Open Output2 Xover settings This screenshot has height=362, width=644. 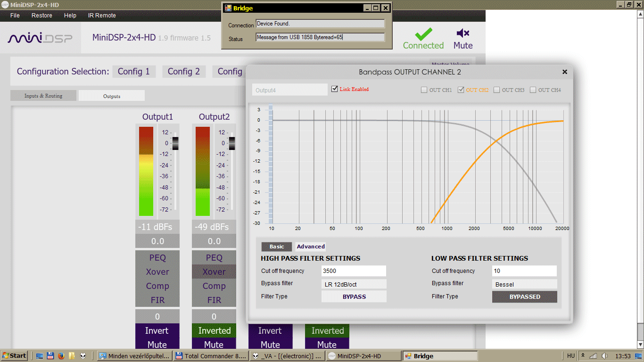214,272
